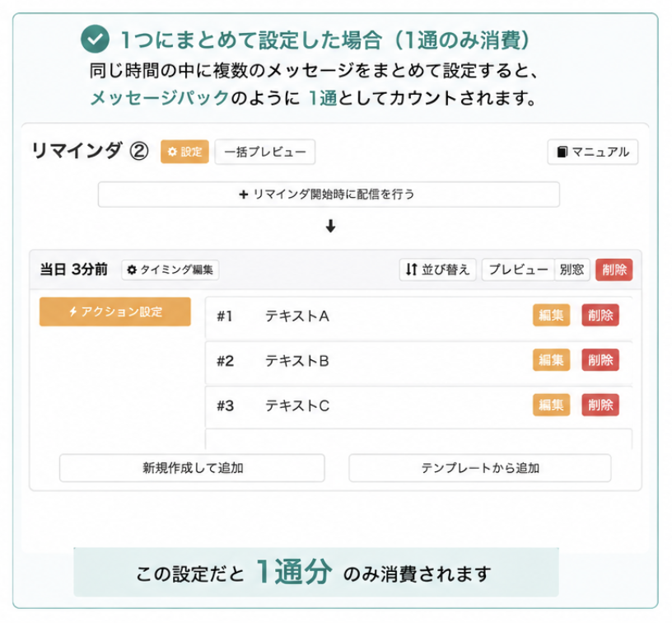672x623 pixels.
Task: Click the 並び替え sort button
Action: pyautogui.click(x=437, y=269)
